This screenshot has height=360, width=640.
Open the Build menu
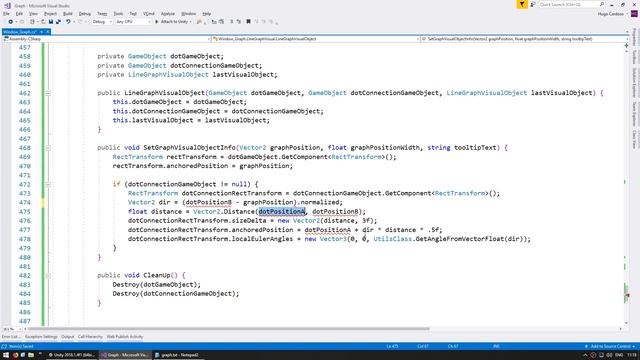[x=68, y=14]
